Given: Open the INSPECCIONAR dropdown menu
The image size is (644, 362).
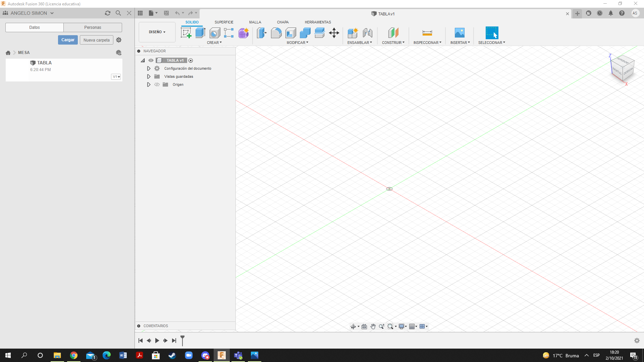Looking at the screenshot, I should pos(427,43).
